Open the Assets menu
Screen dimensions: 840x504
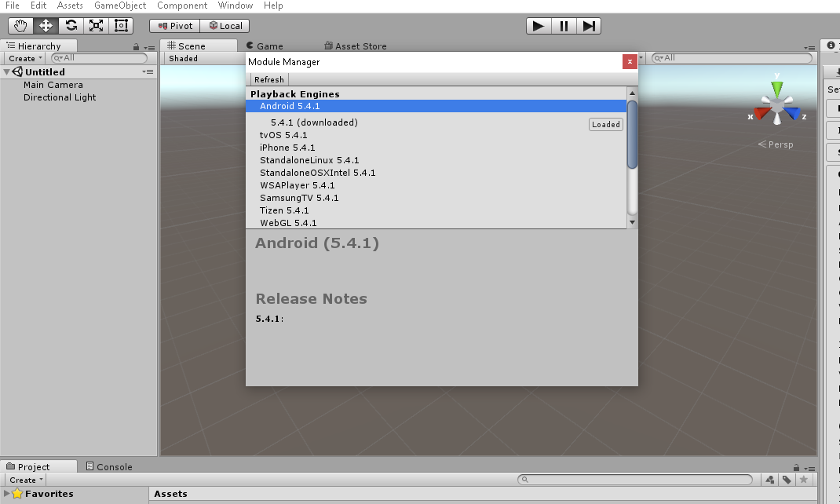click(70, 5)
